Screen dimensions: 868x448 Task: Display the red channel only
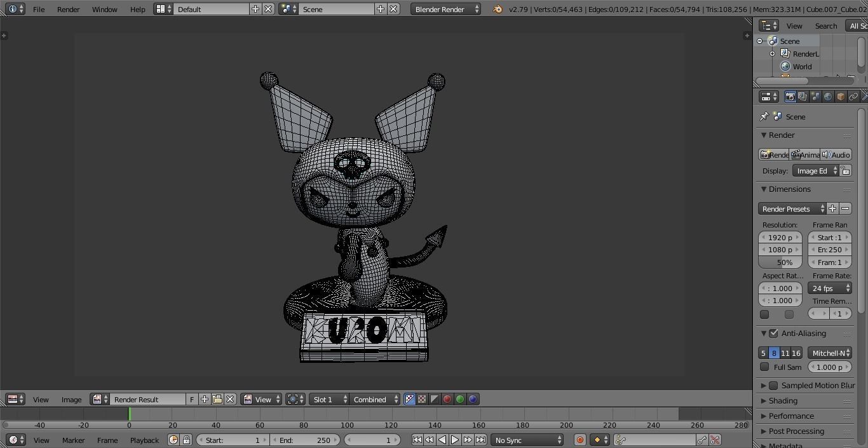[447, 399]
